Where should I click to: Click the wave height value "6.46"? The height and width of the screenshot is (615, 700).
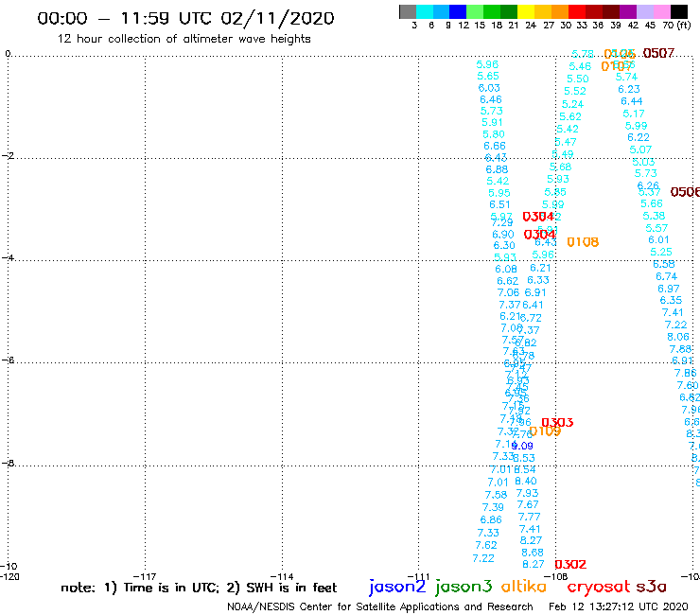[x=491, y=99]
